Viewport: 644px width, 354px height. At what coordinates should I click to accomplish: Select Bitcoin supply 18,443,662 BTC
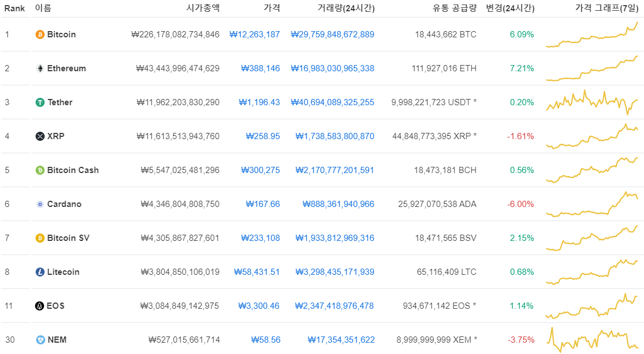[446, 34]
